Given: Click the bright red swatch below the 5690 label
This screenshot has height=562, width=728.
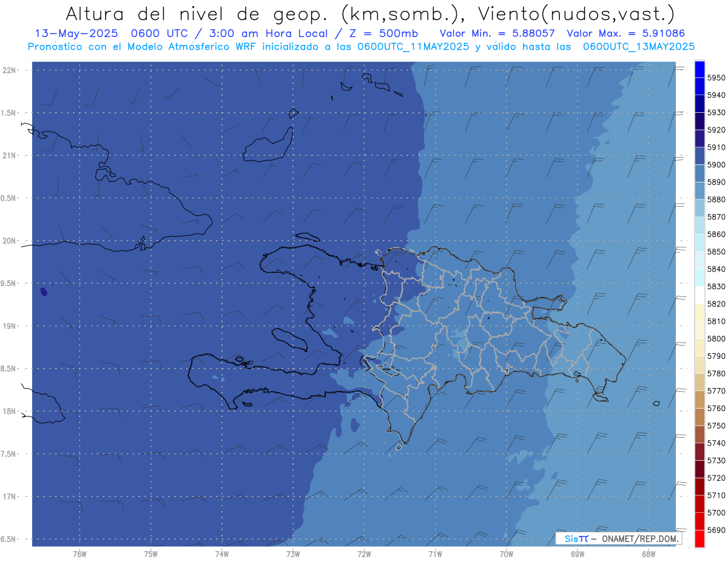Looking at the screenshot, I should pos(699,538).
